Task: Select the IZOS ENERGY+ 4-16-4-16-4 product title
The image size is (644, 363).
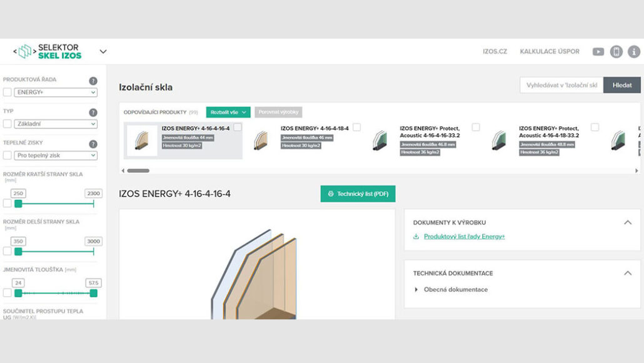Action: (196, 128)
